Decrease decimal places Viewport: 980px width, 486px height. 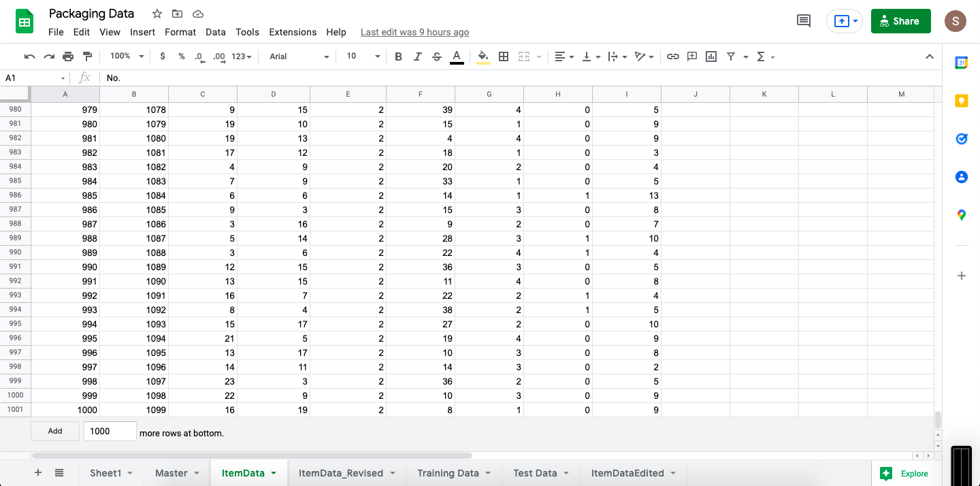(199, 56)
